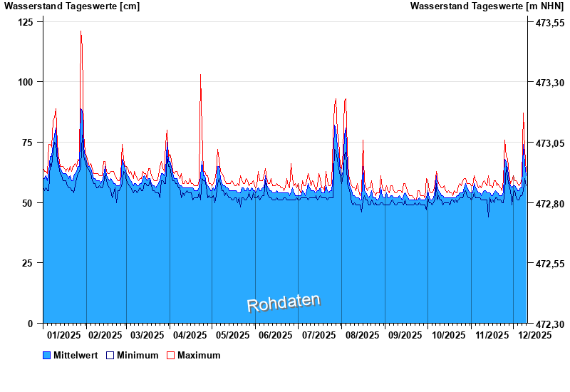570x392 pixels.
Task: Pick the 09/2025 month label
Action: pyautogui.click(x=404, y=335)
